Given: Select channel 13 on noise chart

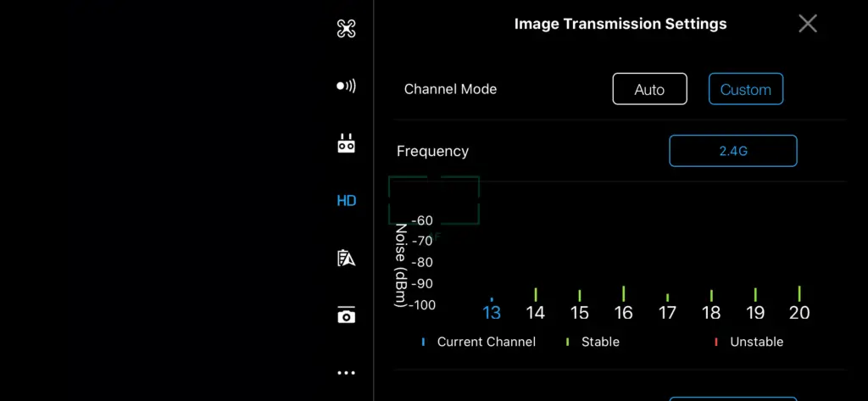Looking at the screenshot, I should [492, 312].
